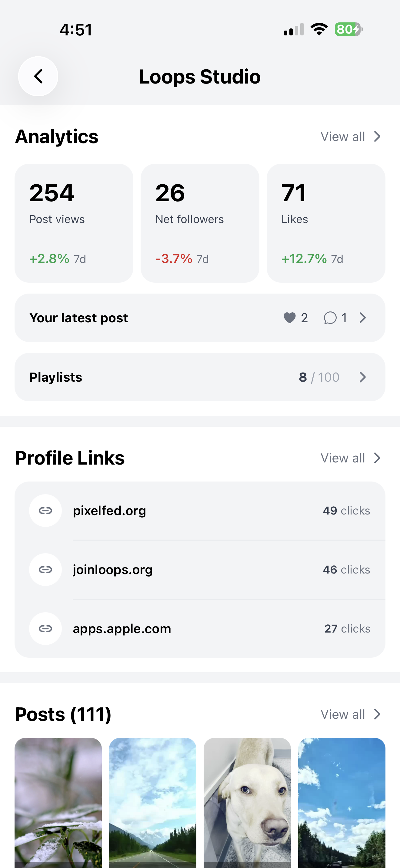Open the Your latest post chevron

(362, 318)
